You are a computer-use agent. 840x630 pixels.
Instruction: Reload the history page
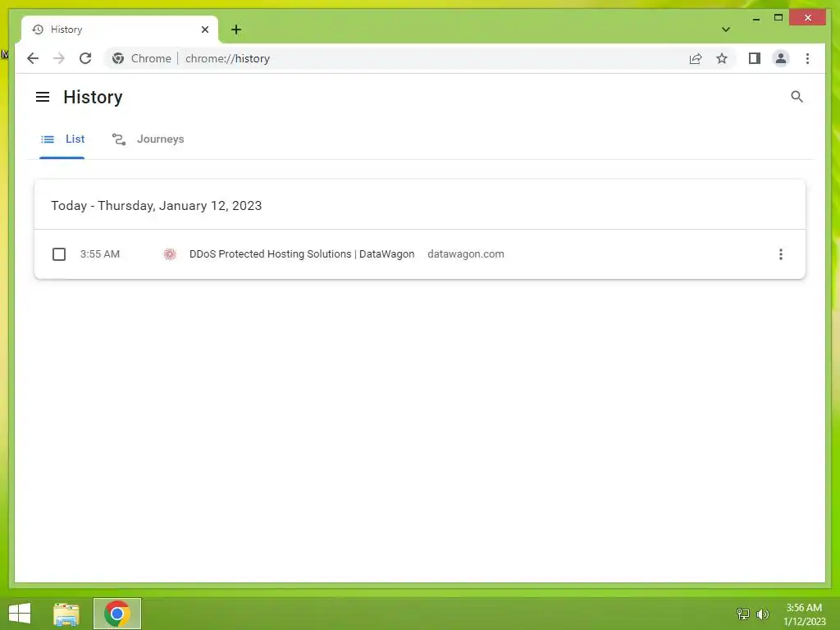85,58
